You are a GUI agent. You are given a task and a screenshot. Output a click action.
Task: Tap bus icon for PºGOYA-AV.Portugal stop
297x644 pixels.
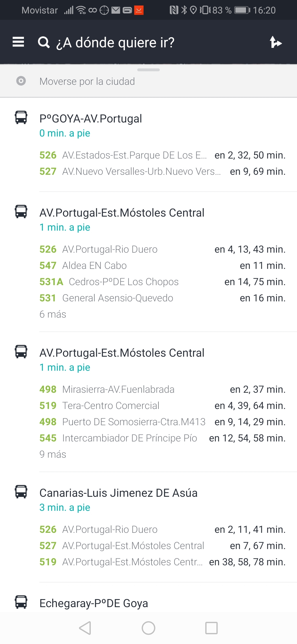(21, 118)
